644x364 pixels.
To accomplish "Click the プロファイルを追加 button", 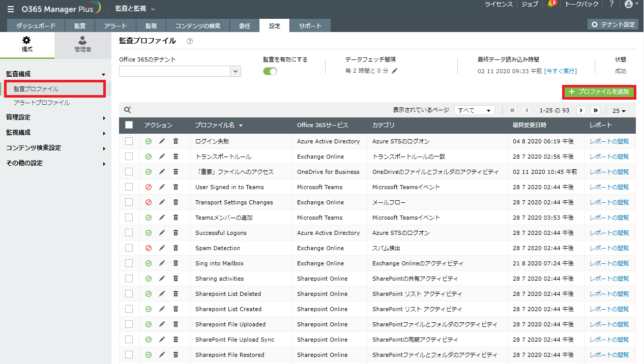I will [599, 92].
